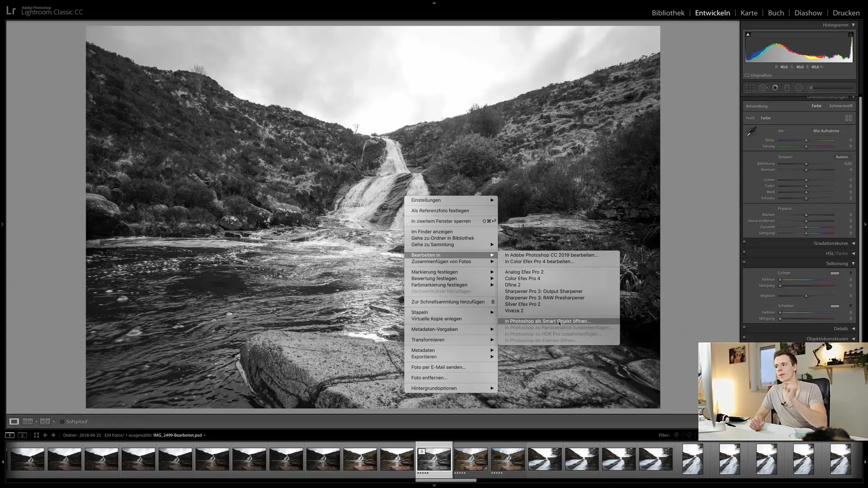Image resolution: width=868 pixels, height=488 pixels.
Task: Click the Belichtung slider handle
Action: [x=806, y=164]
